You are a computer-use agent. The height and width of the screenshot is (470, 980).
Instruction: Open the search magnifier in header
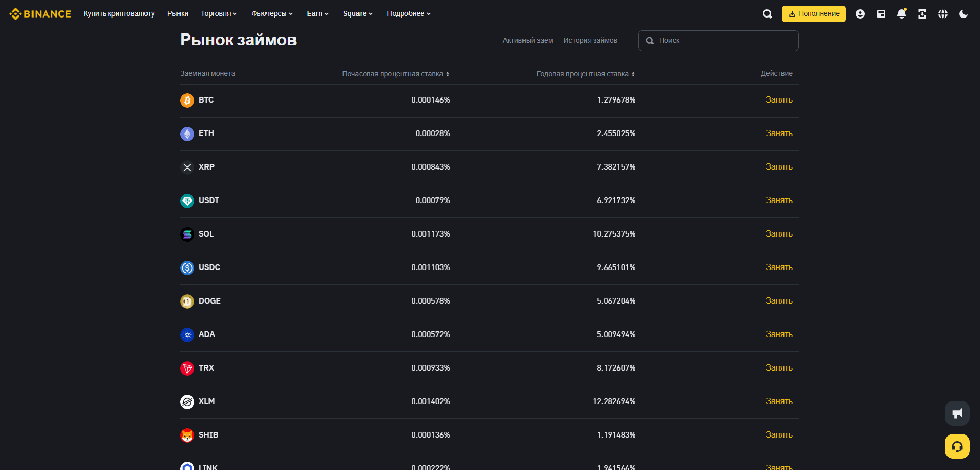767,14
